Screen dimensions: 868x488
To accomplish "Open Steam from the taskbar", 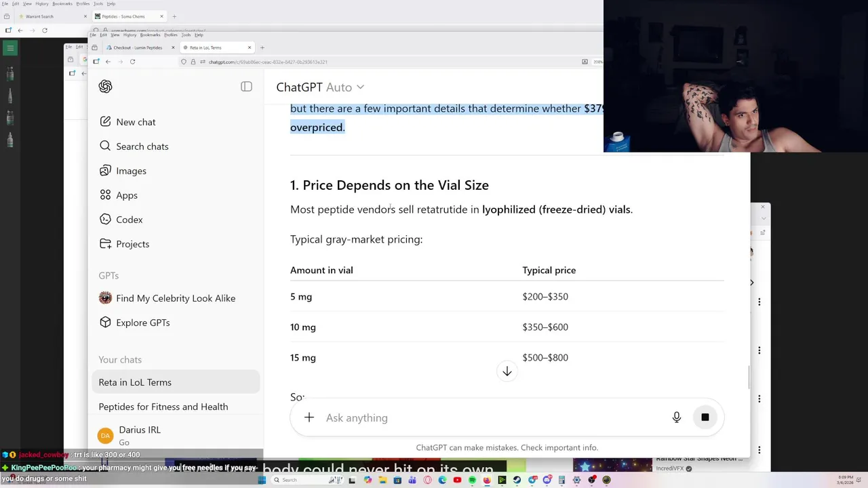I will pyautogui.click(x=517, y=480).
